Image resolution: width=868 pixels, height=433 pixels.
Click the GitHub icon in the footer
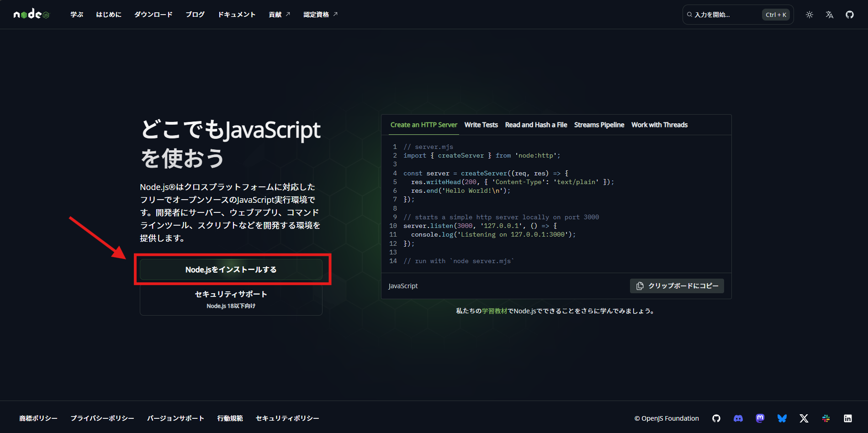716,418
